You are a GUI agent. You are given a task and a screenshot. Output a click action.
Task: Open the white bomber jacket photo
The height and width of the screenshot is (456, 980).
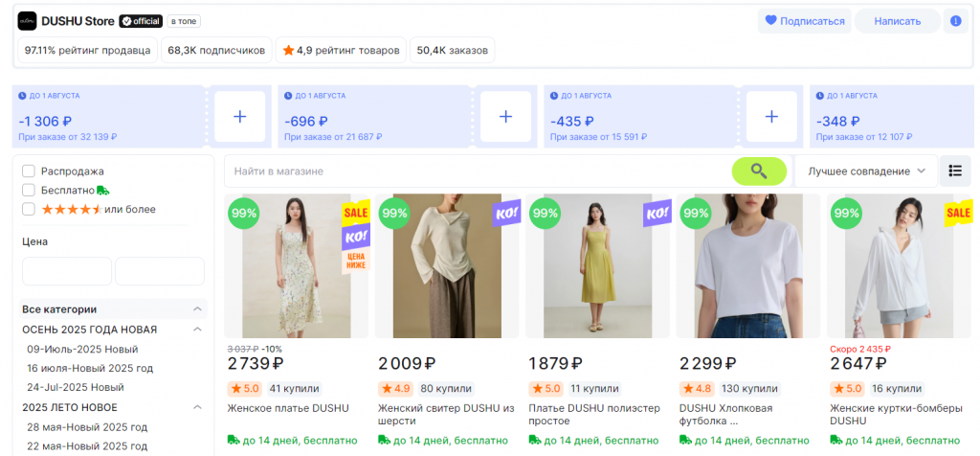[x=900, y=266]
